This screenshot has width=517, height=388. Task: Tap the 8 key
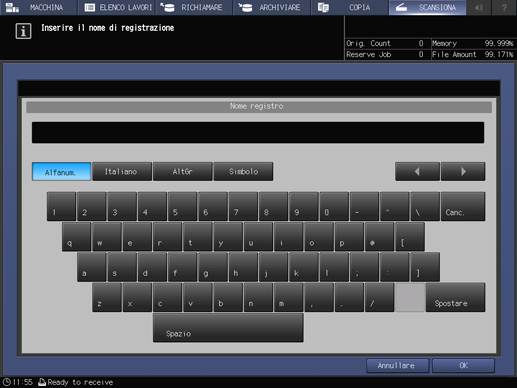click(x=274, y=206)
